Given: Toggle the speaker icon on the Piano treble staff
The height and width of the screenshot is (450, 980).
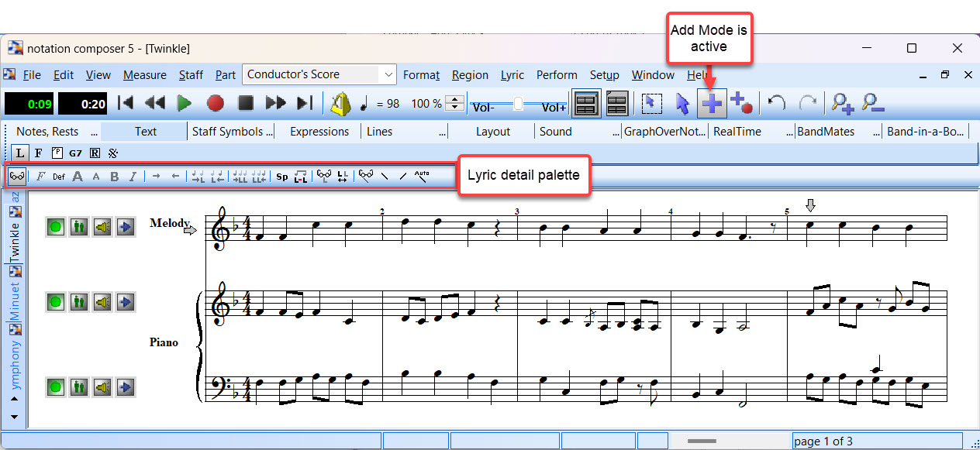Looking at the screenshot, I should pyautogui.click(x=102, y=301).
